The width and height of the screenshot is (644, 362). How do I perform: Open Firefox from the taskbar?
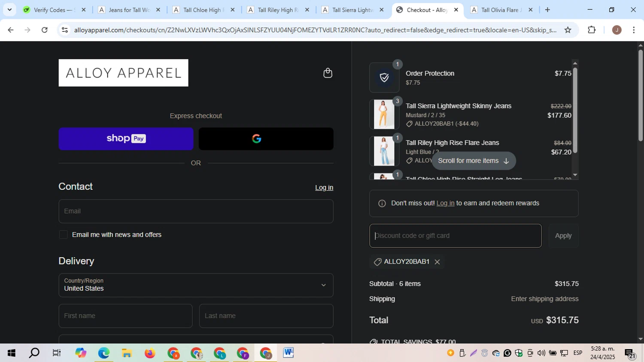pyautogui.click(x=150, y=353)
